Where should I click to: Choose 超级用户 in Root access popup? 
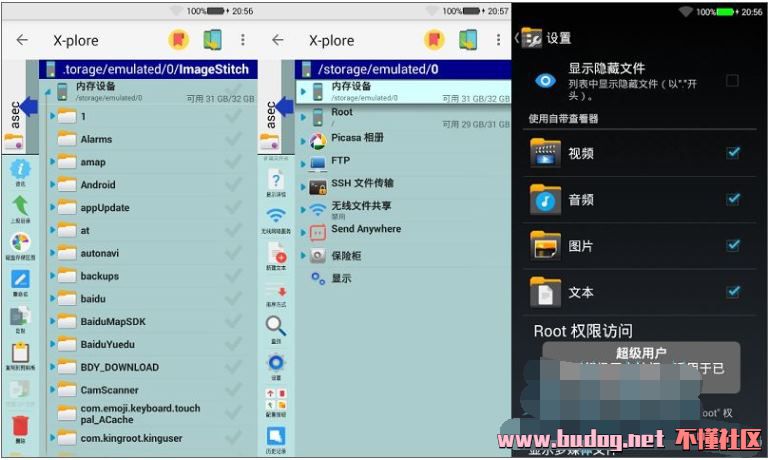pos(641,353)
